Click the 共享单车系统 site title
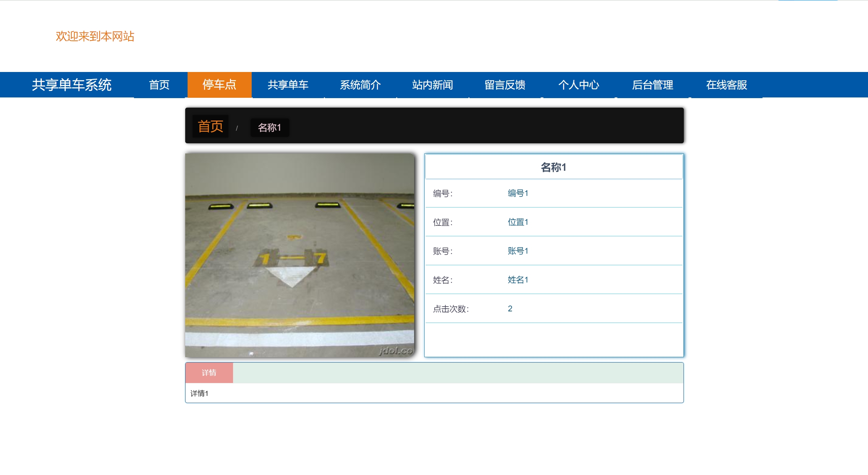Screen dimensions: 868x475 coord(72,85)
